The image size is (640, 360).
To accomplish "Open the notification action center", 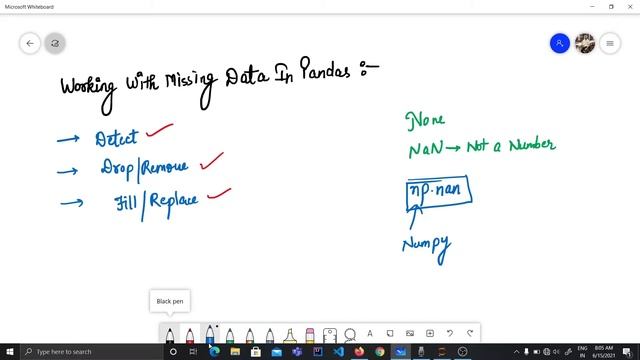I will [x=627, y=352].
